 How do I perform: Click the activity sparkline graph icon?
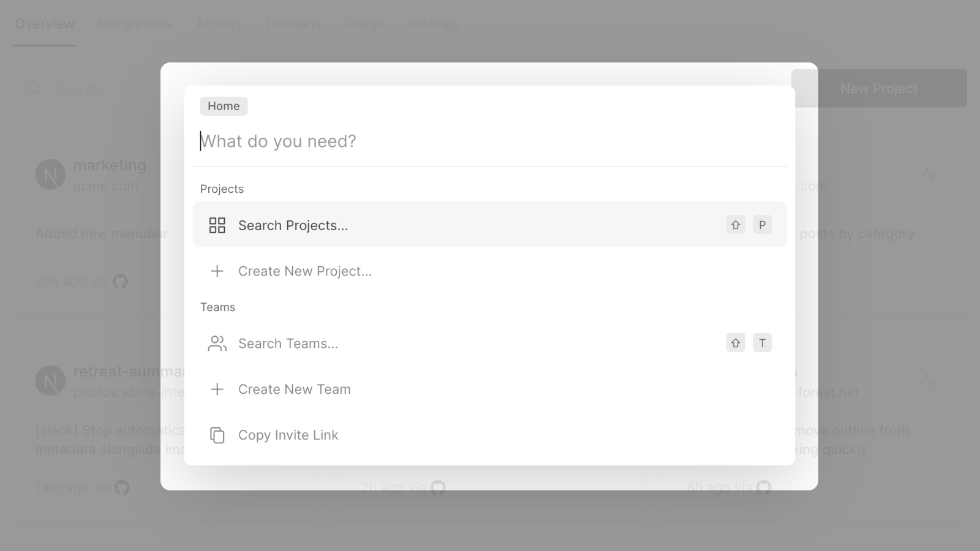click(x=928, y=174)
